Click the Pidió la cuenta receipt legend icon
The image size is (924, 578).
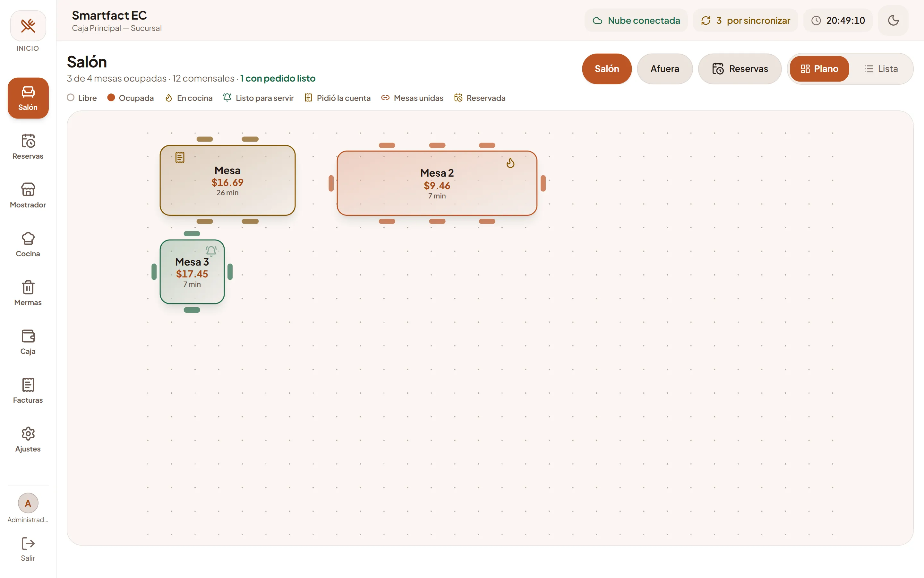(x=308, y=98)
